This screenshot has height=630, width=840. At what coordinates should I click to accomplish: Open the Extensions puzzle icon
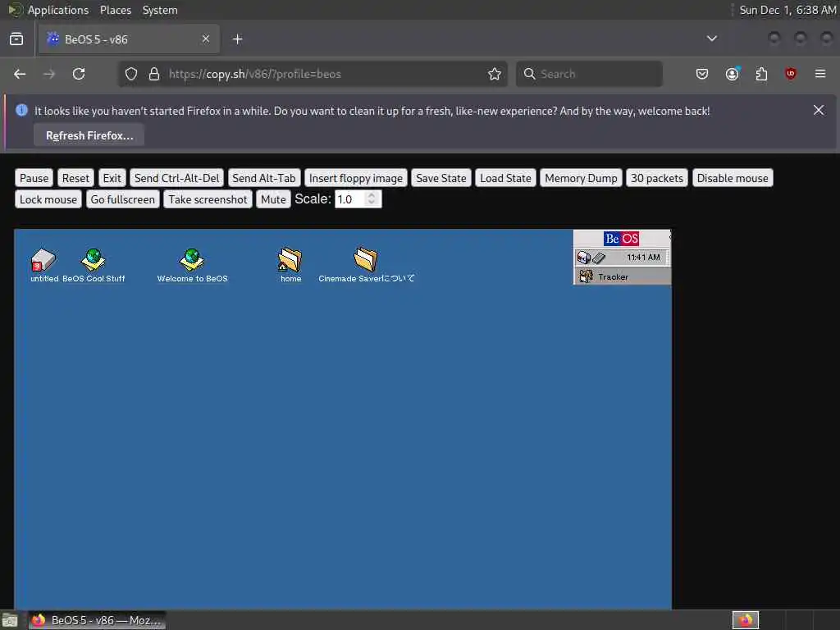[x=761, y=74]
